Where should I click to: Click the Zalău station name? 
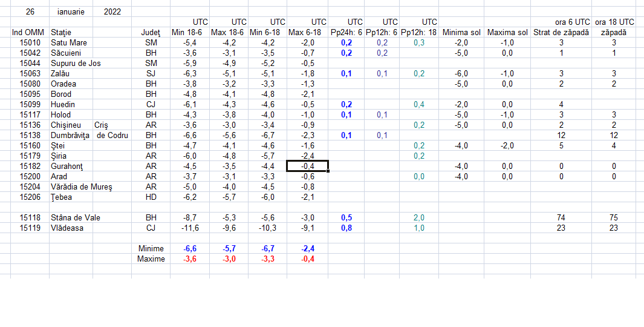pyautogui.click(x=71, y=74)
